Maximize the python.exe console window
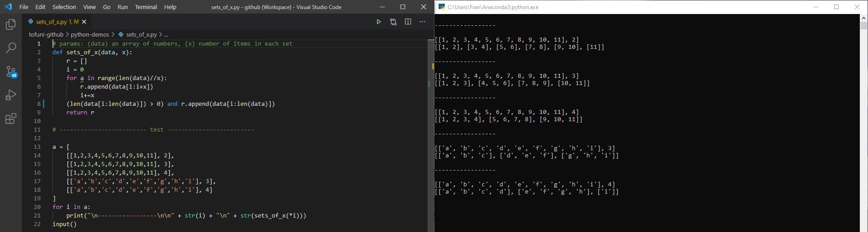 click(x=836, y=7)
